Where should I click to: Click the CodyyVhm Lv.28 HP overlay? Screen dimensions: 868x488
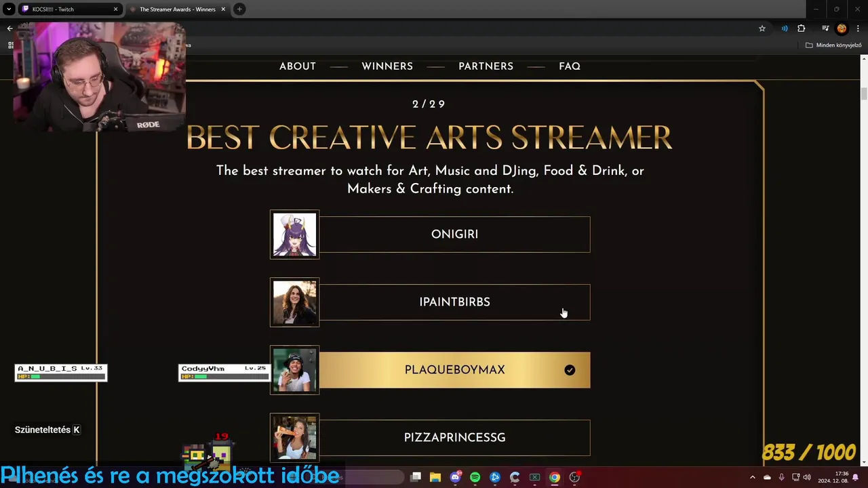(224, 373)
